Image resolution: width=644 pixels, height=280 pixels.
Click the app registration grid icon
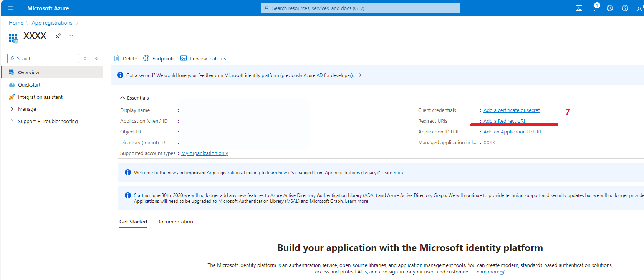pos(13,38)
